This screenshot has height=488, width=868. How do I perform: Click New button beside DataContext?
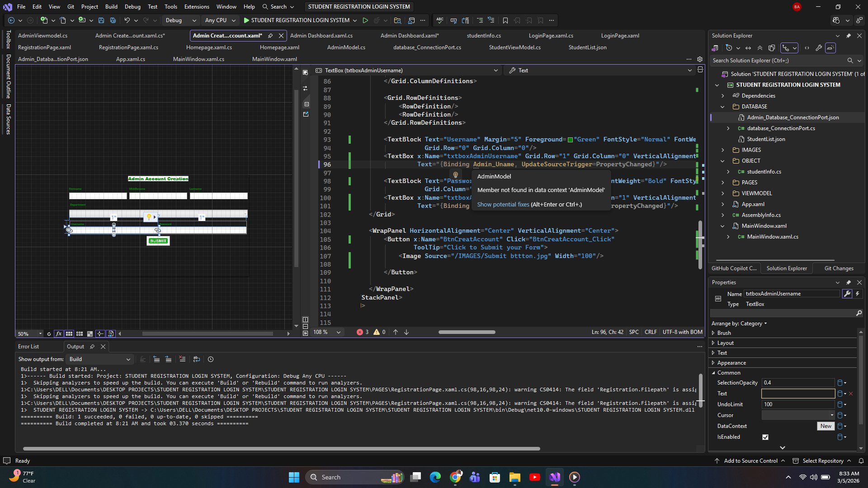click(826, 426)
